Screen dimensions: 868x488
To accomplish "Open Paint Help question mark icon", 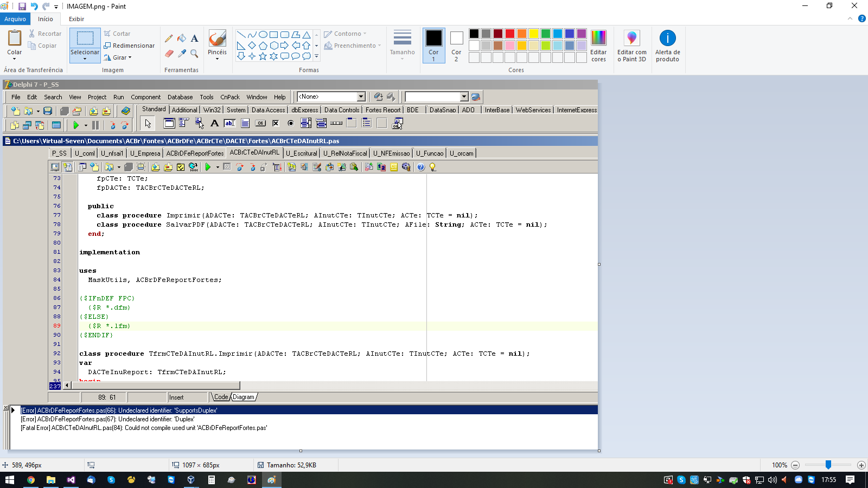I will (x=862, y=18).
